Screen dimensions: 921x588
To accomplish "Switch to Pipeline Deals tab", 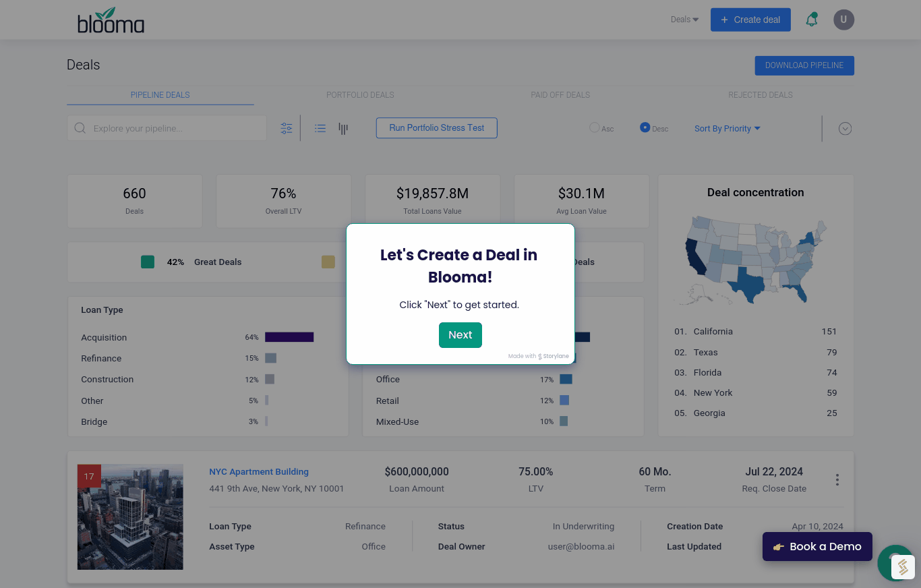I will tap(160, 95).
